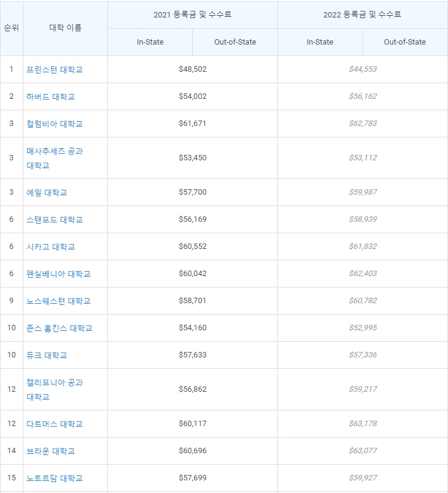Select the $56,169 tuition value
Screen dimensions: 448x493
192,219
